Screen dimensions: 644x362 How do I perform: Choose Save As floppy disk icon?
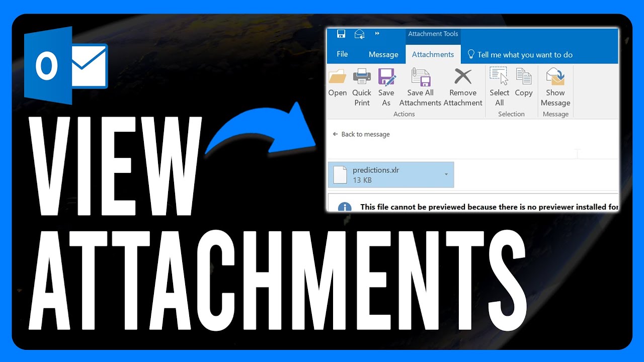coord(386,76)
